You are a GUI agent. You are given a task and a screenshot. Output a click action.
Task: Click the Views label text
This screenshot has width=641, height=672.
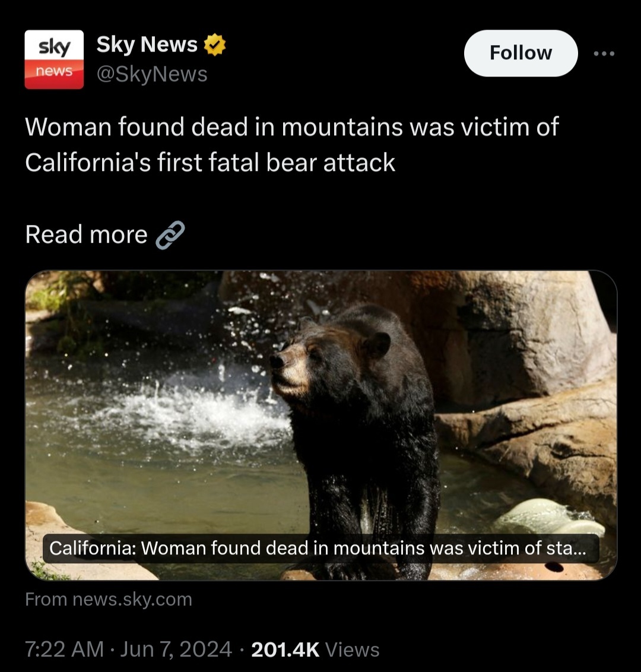[x=352, y=649]
